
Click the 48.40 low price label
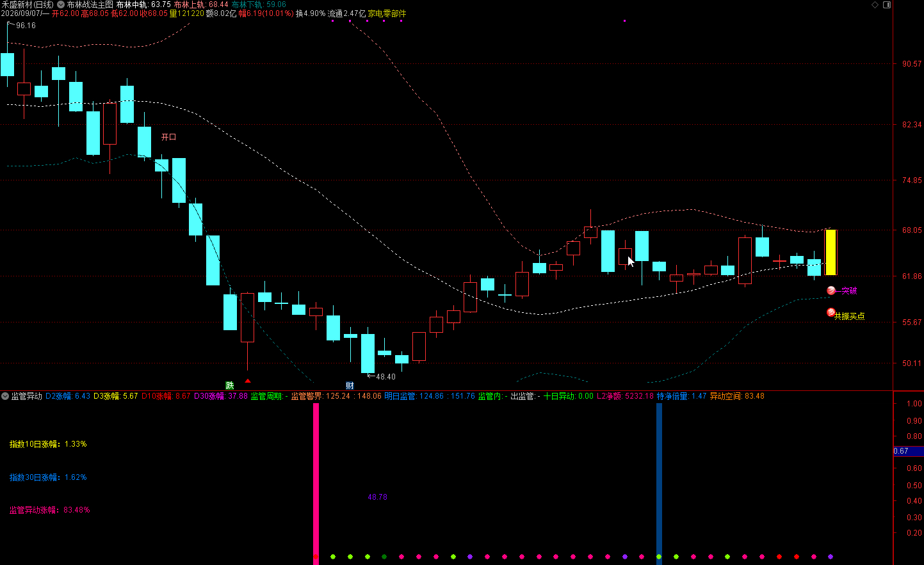(x=385, y=377)
